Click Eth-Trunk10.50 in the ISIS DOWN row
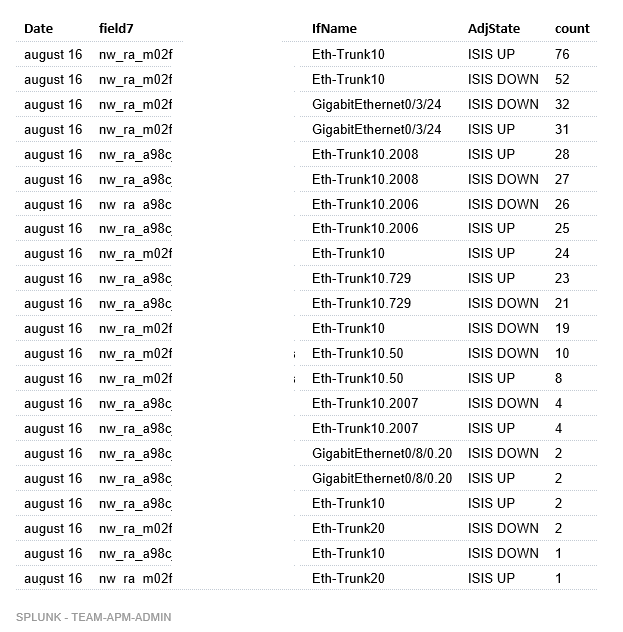Viewport: 623px width, 632px height. [x=357, y=353]
